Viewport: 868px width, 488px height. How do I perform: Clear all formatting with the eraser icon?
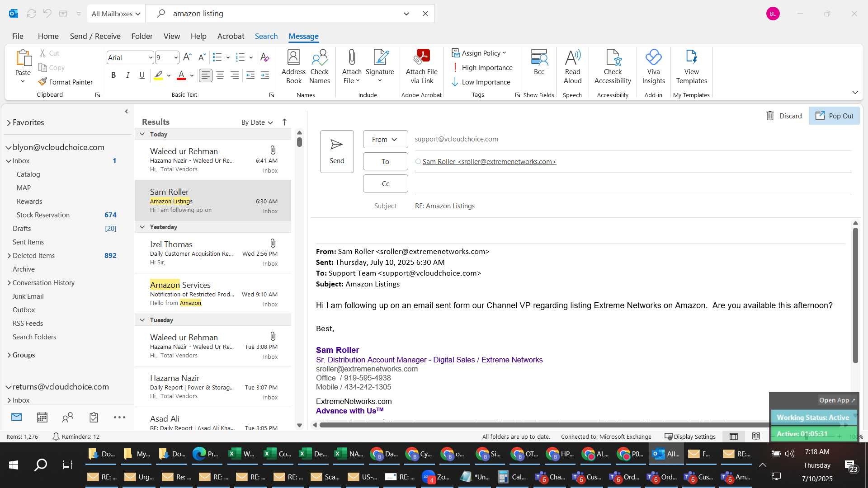click(265, 57)
